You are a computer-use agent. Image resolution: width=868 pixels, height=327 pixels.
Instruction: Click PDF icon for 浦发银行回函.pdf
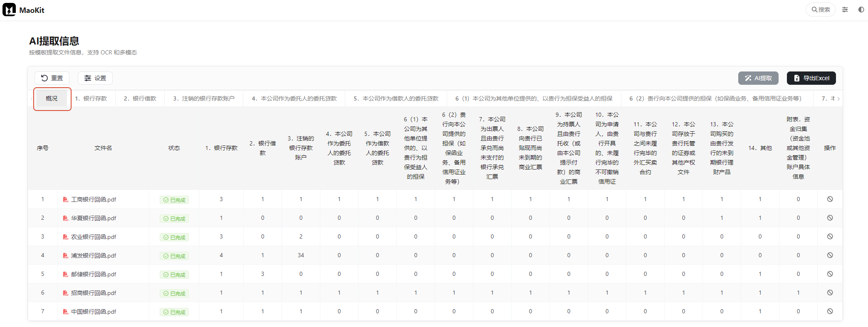tap(65, 256)
